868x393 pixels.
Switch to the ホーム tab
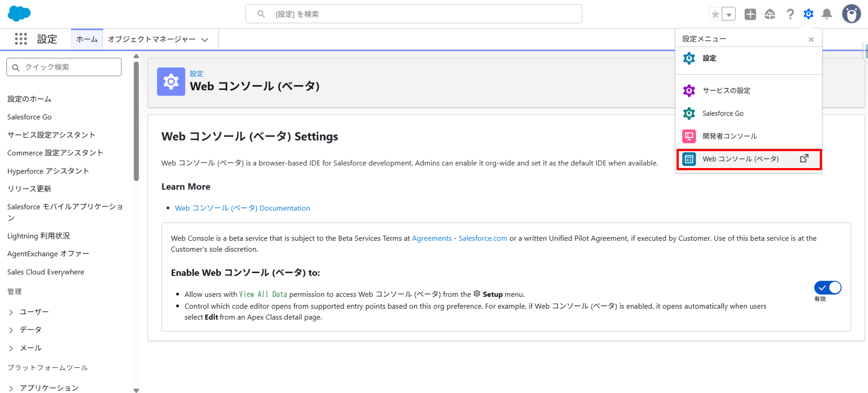[87, 40]
